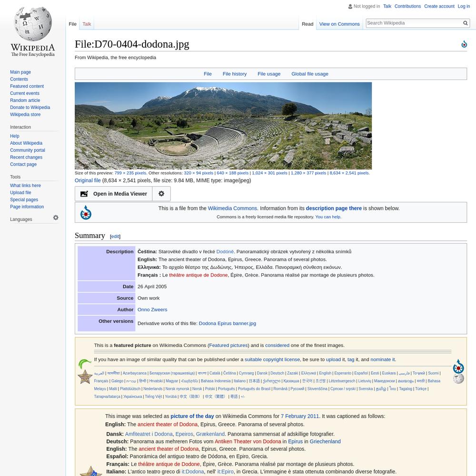Click the Featured pictures link

pyautogui.click(x=228, y=346)
